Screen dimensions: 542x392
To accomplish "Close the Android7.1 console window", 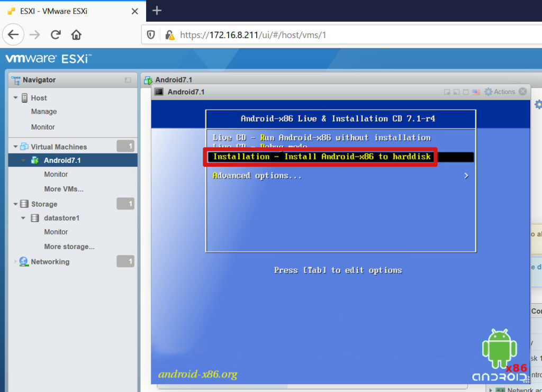I will pyautogui.click(x=522, y=92).
